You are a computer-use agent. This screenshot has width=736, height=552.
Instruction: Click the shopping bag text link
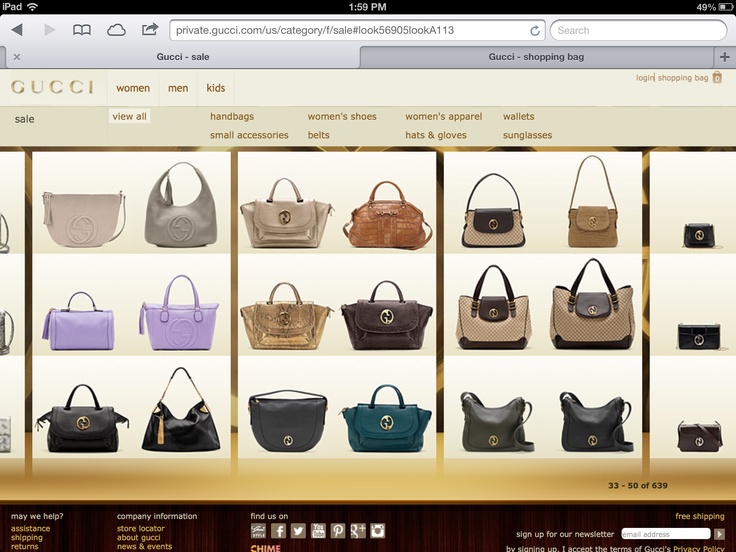point(683,78)
